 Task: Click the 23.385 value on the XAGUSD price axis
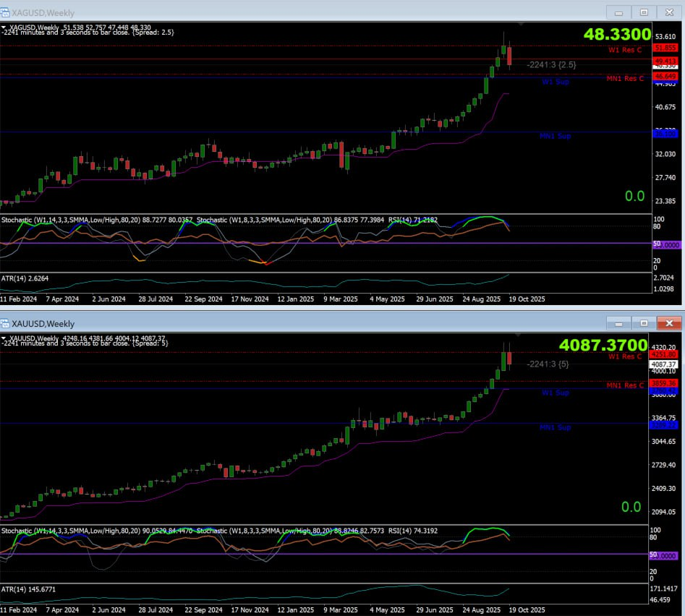tap(665, 201)
